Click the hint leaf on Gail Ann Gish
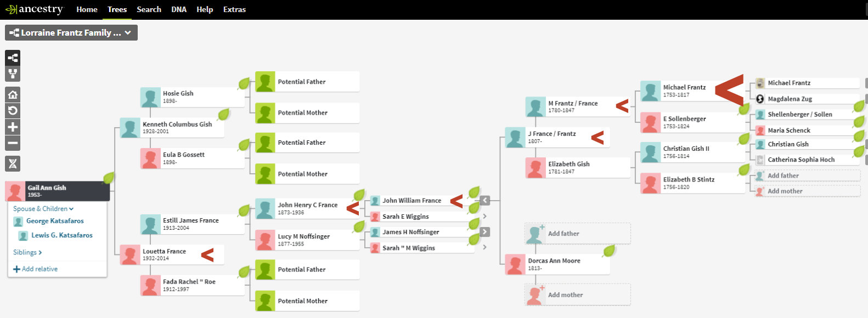The image size is (868, 318). tap(109, 178)
